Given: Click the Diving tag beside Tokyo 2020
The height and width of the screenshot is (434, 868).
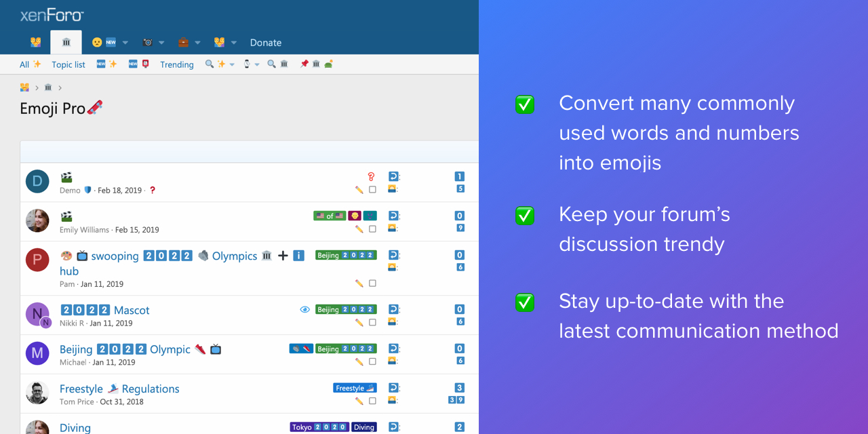Looking at the screenshot, I should 364,427.
